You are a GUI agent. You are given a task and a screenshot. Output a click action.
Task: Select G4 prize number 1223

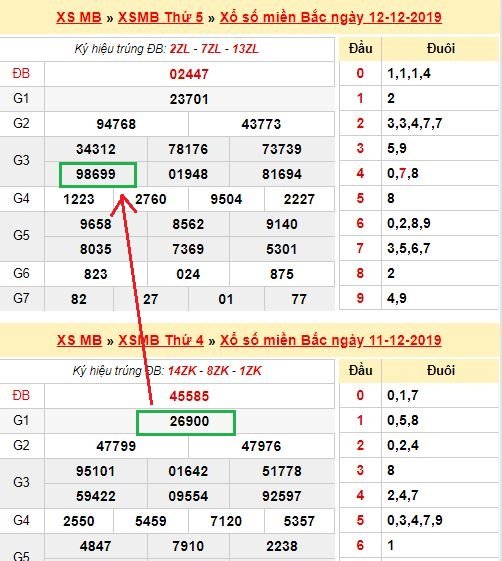(79, 199)
